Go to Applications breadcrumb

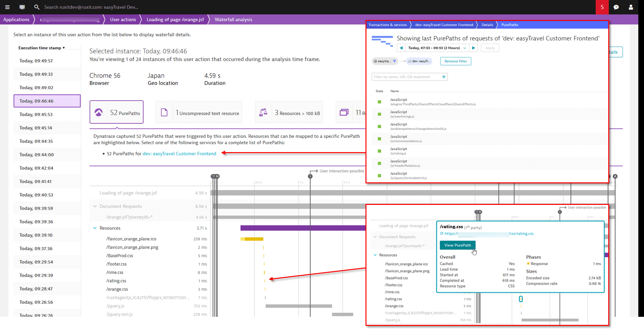point(16,20)
